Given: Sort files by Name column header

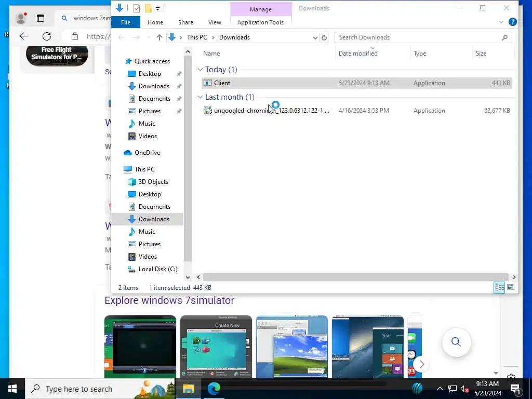Looking at the screenshot, I should (211, 54).
